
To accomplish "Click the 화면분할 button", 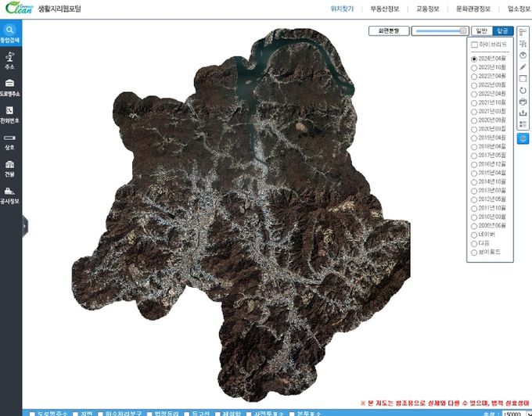I will click(389, 30).
